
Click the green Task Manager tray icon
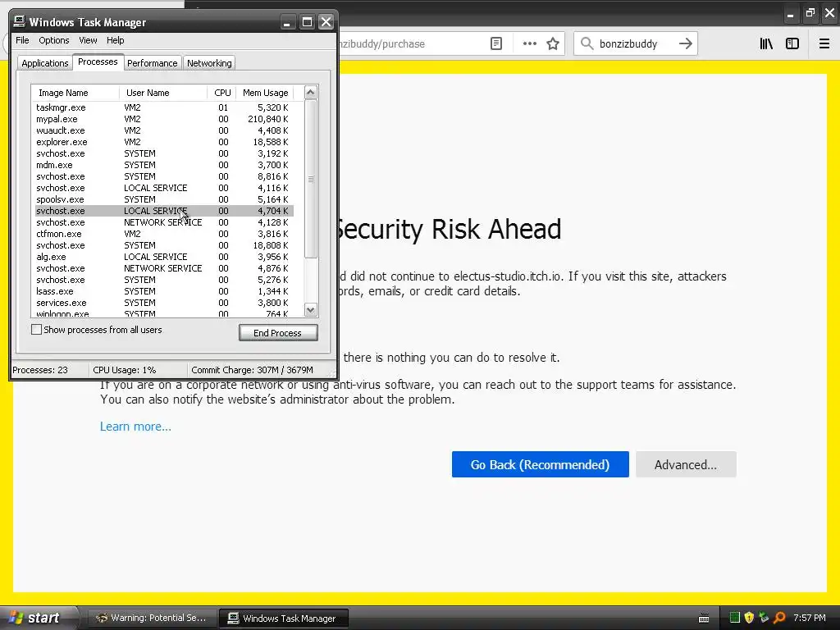coord(734,618)
